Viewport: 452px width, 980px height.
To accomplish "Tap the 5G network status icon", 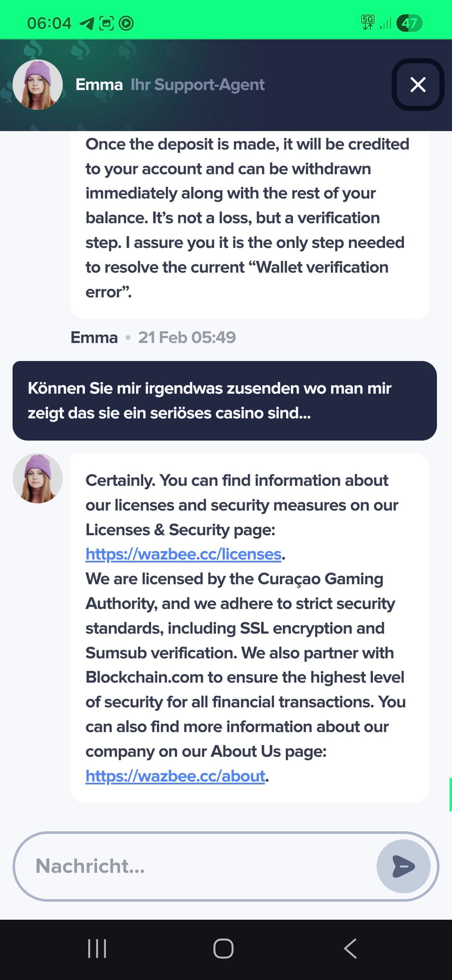I will point(368,23).
